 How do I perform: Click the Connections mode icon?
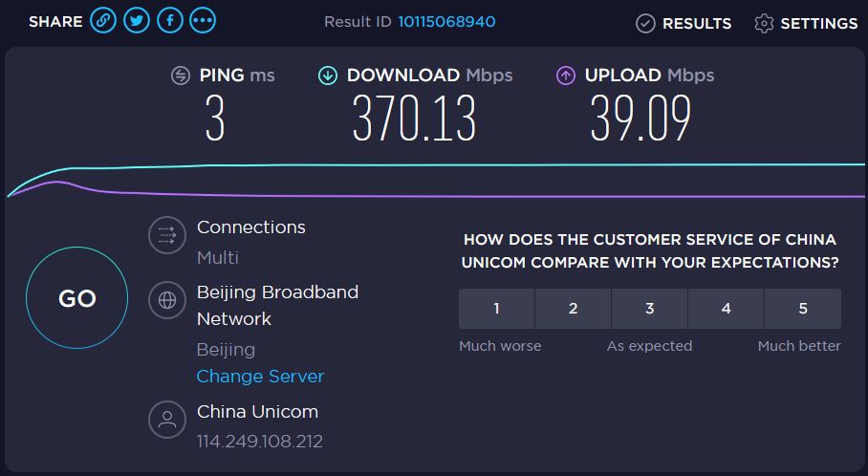[x=167, y=235]
